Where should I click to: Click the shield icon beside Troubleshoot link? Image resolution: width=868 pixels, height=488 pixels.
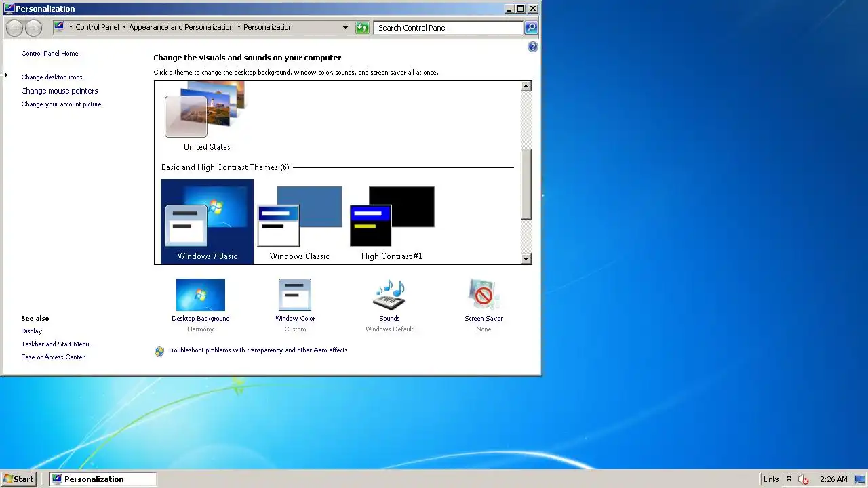[x=159, y=351]
